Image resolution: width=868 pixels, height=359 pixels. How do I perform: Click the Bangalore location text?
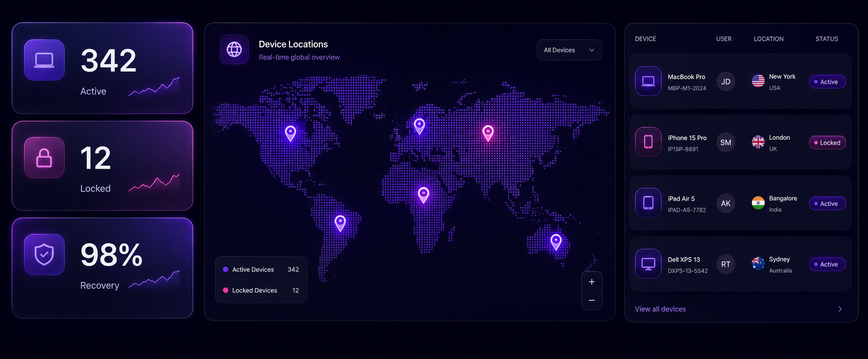pos(783,198)
